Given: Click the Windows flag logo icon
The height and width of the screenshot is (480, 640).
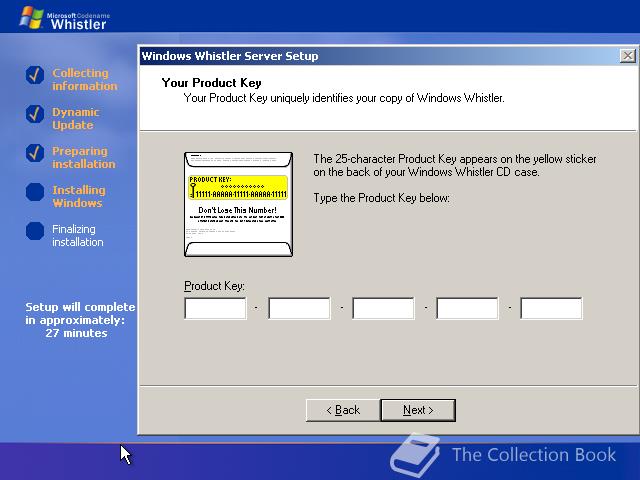Looking at the screenshot, I should 31,18.
